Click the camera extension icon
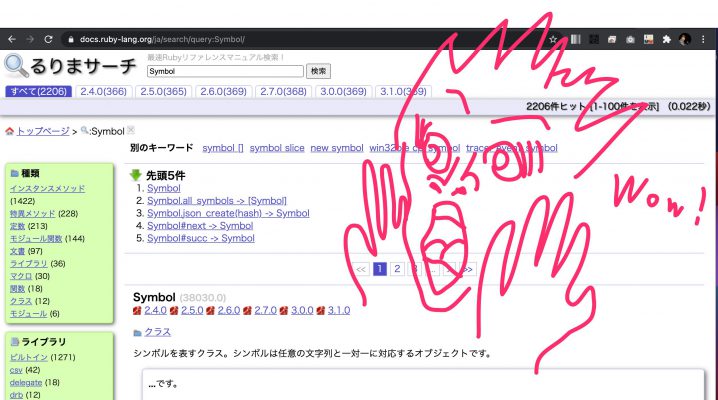The image size is (718, 400). coord(631,39)
